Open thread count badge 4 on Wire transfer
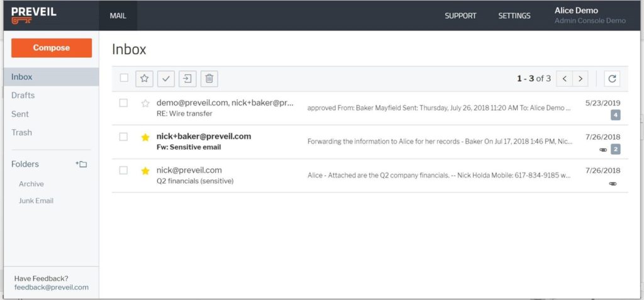The width and height of the screenshot is (644, 300). tap(615, 116)
